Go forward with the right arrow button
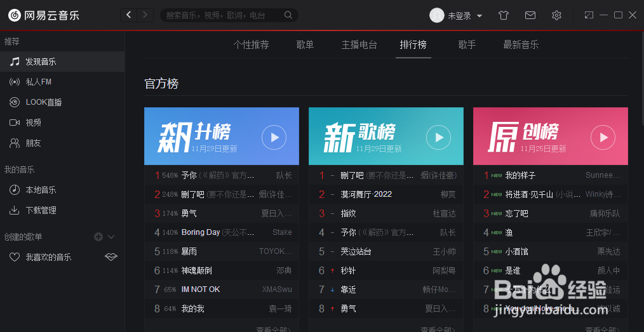644x332 pixels. tap(145, 15)
